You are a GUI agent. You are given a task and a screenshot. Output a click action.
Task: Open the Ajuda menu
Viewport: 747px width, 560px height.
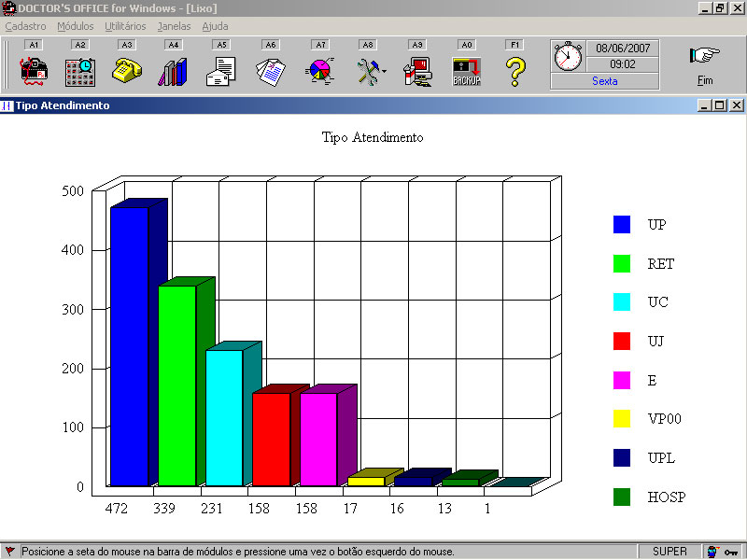pyautogui.click(x=215, y=26)
